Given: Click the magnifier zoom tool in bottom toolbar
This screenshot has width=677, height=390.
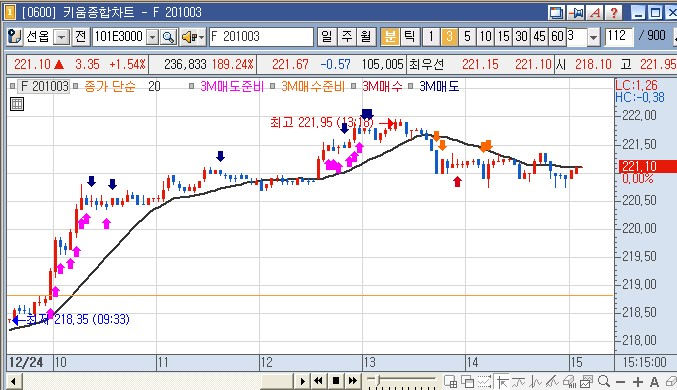Looking at the screenshot, I should pyautogui.click(x=604, y=381).
